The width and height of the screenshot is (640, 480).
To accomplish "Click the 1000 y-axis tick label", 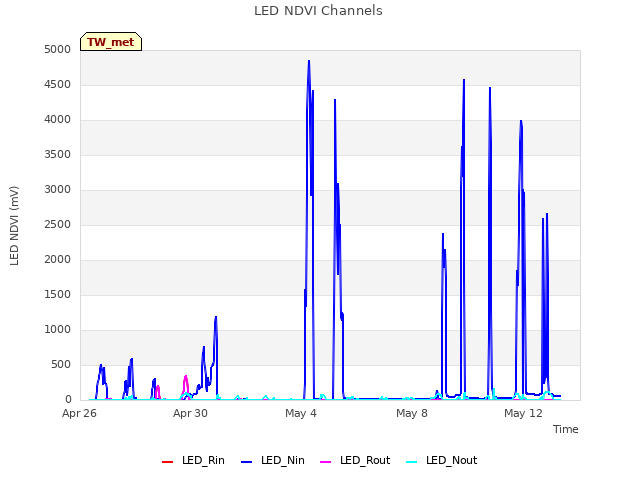I will 58,330.
